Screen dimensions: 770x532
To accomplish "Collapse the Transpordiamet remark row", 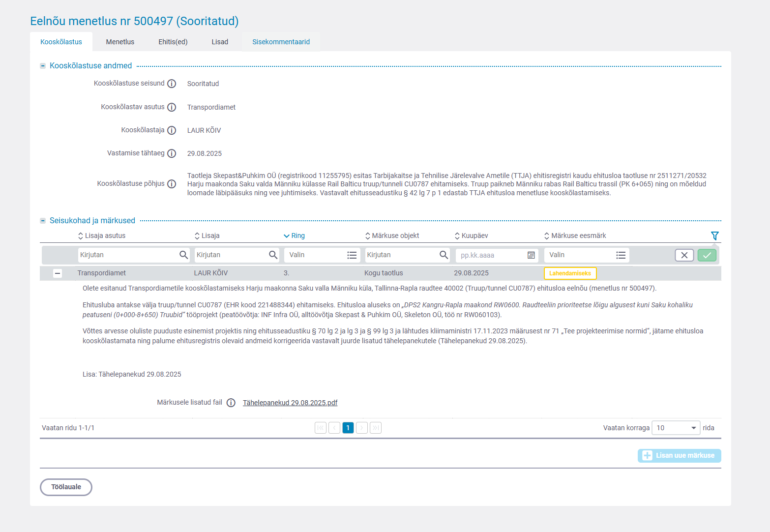I will [x=58, y=273].
